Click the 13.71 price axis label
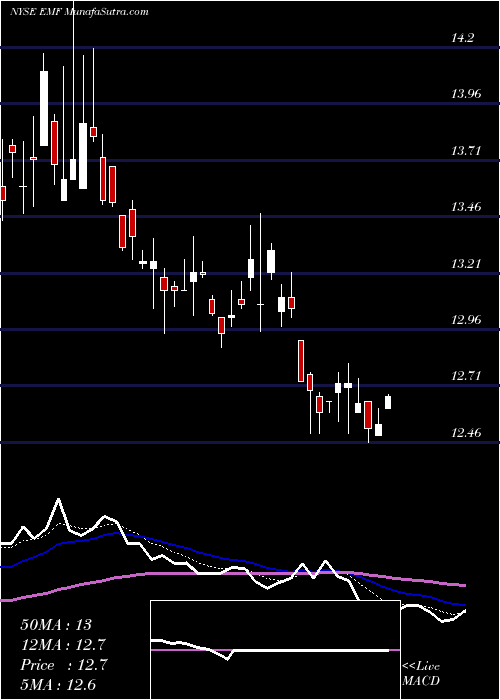 pyautogui.click(x=467, y=151)
